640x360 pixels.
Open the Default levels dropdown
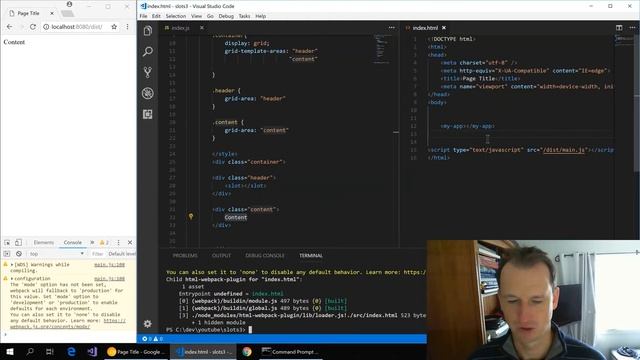click(122, 254)
